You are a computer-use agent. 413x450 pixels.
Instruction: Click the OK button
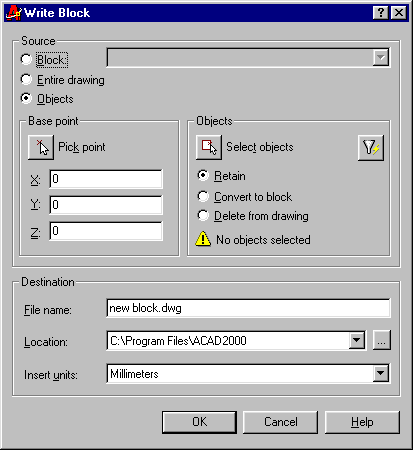tap(199, 422)
